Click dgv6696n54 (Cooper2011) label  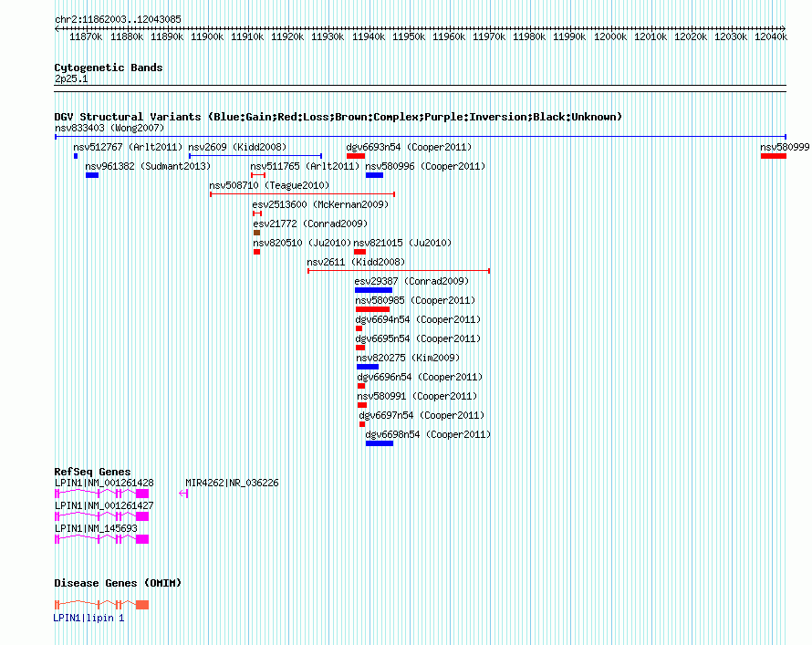[x=420, y=377]
